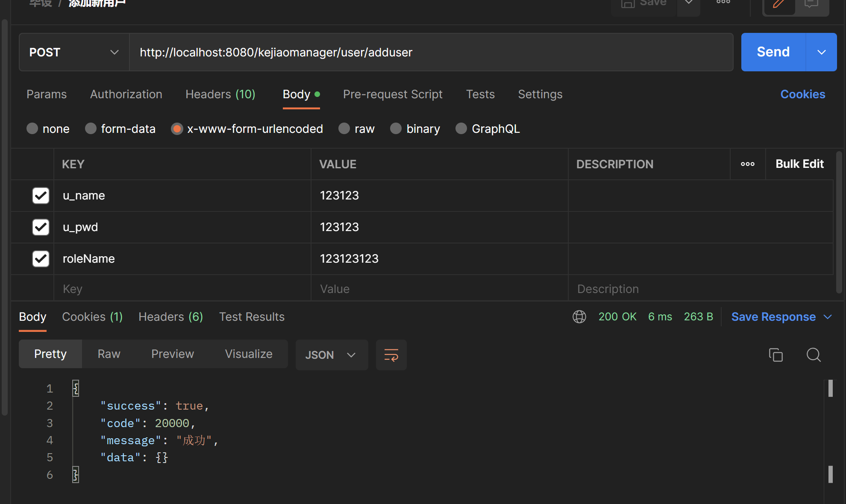846x504 pixels.
Task: Click the empty Description input field
Action: pyautogui.click(x=701, y=289)
